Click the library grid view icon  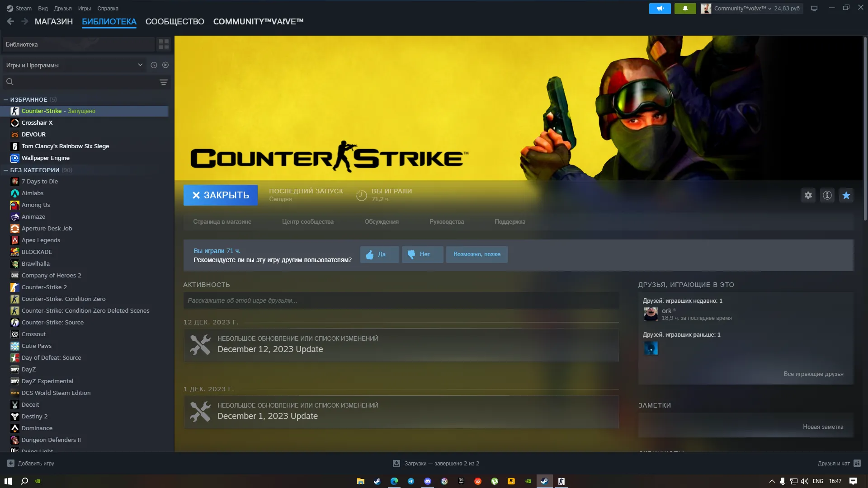pyautogui.click(x=163, y=44)
